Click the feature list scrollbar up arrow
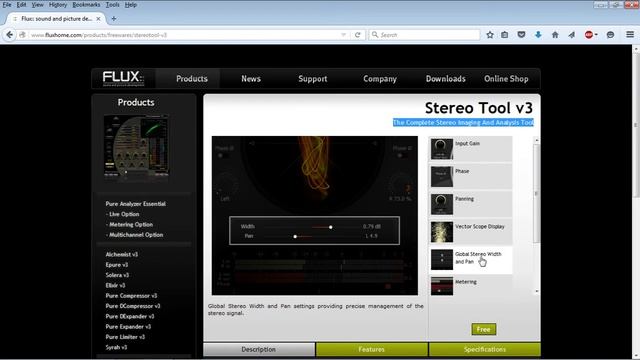640x360 pixels. coord(537,140)
